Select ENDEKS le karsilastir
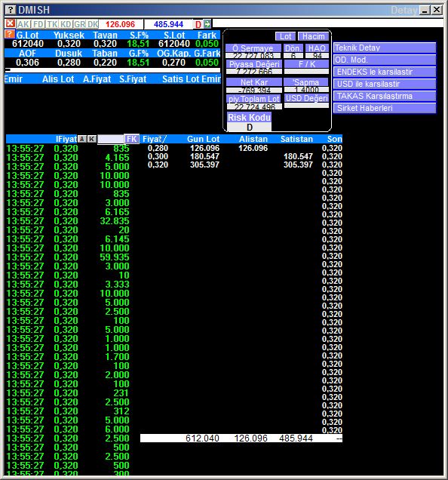The height and width of the screenshot is (480, 448). 385,72
